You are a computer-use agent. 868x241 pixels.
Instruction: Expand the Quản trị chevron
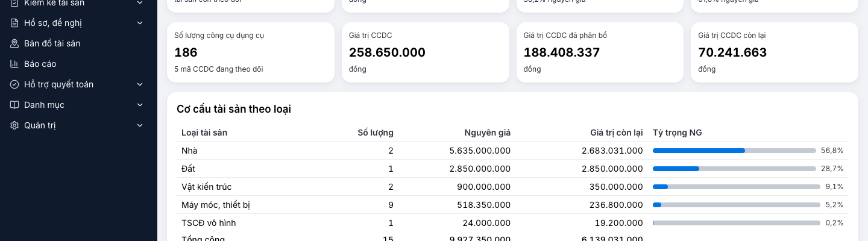pyautogui.click(x=140, y=125)
